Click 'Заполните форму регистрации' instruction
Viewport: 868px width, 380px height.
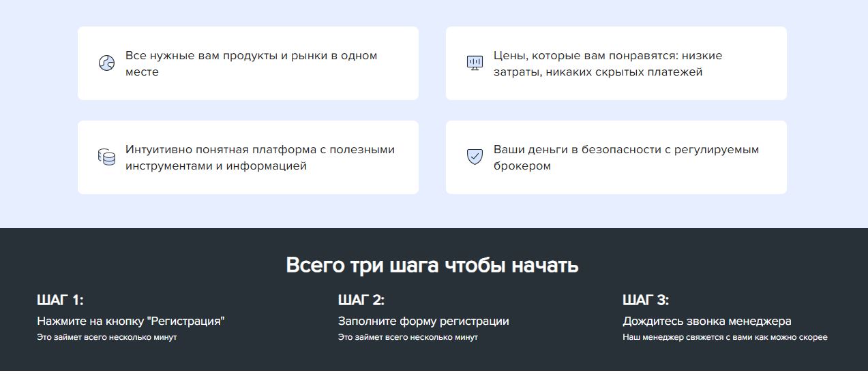pos(423,321)
